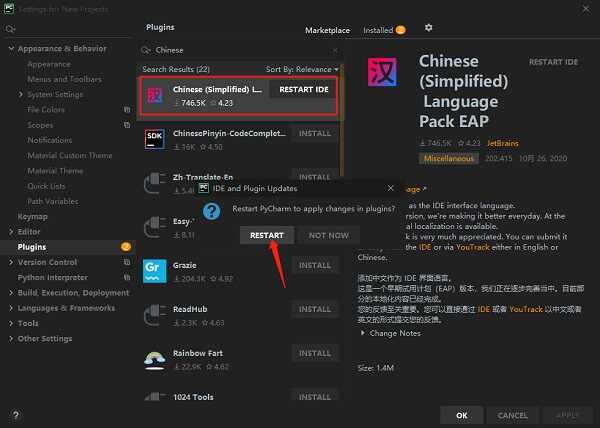Expand the Version Control section
Screen dimensions: 600x428
point(11,262)
